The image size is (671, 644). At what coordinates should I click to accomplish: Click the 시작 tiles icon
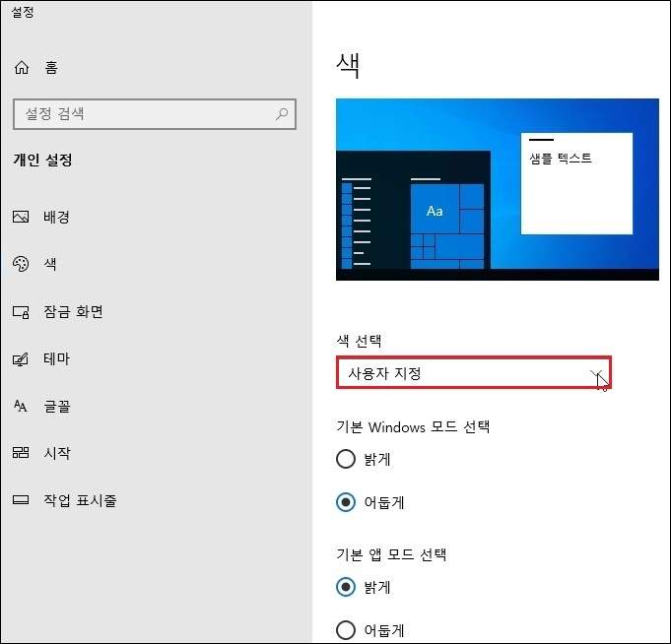tap(21, 452)
